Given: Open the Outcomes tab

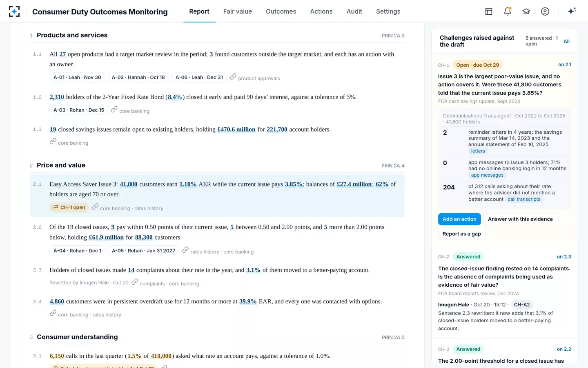Looking at the screenshot, I should coord(281,11).
